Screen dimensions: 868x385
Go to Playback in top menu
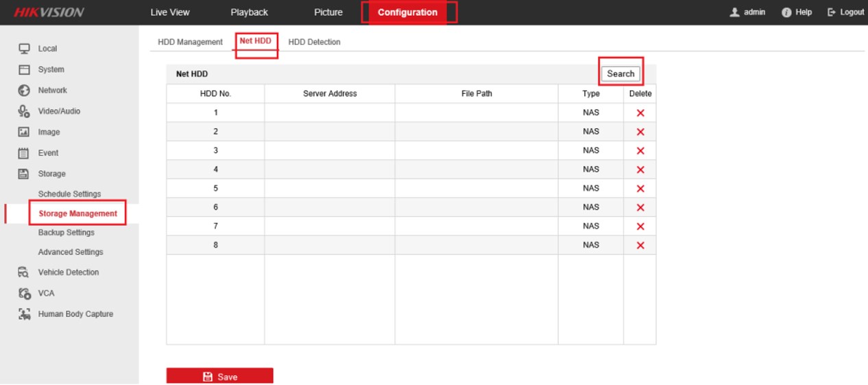(x=249, y=12)
